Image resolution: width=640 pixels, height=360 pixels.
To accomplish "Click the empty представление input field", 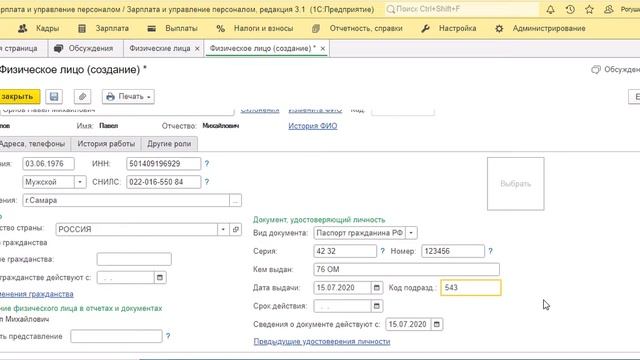I will tap(116, 336).
